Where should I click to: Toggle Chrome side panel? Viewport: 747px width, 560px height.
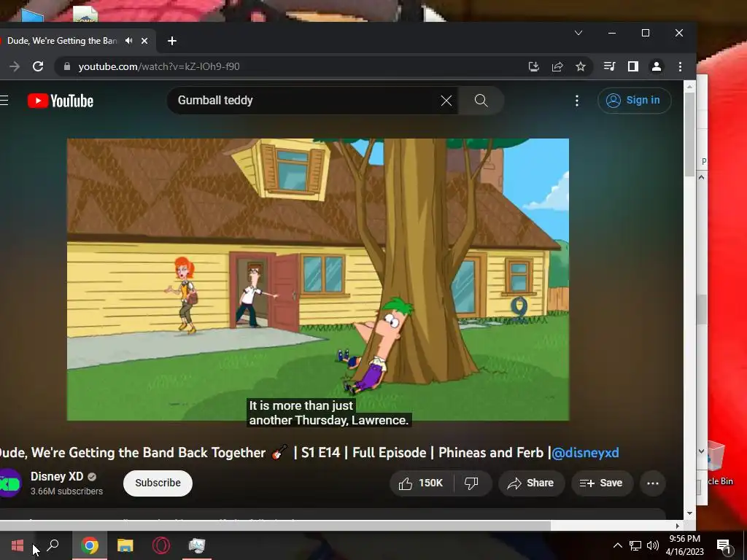(x=632, y=66)
